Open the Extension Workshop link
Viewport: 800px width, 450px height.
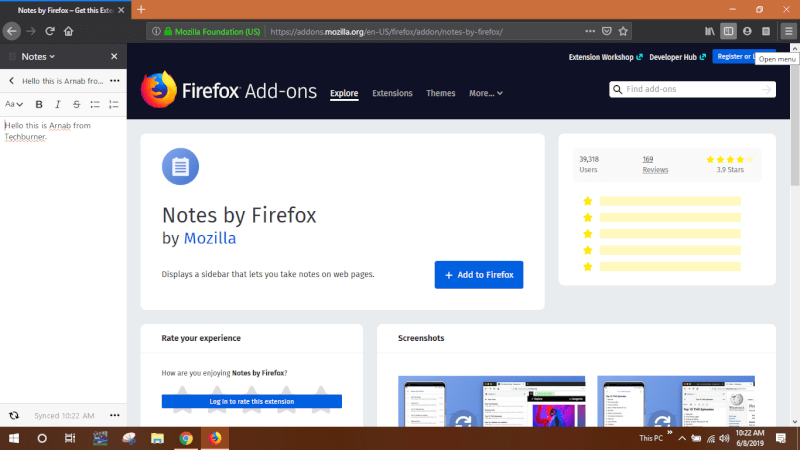pos(605,57)
